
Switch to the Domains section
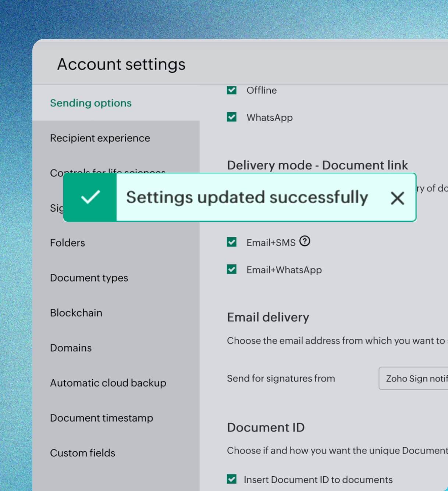coord(71,348)
